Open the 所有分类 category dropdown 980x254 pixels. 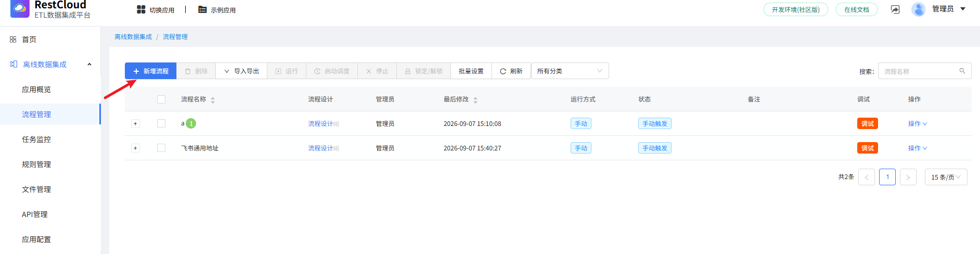570,71
